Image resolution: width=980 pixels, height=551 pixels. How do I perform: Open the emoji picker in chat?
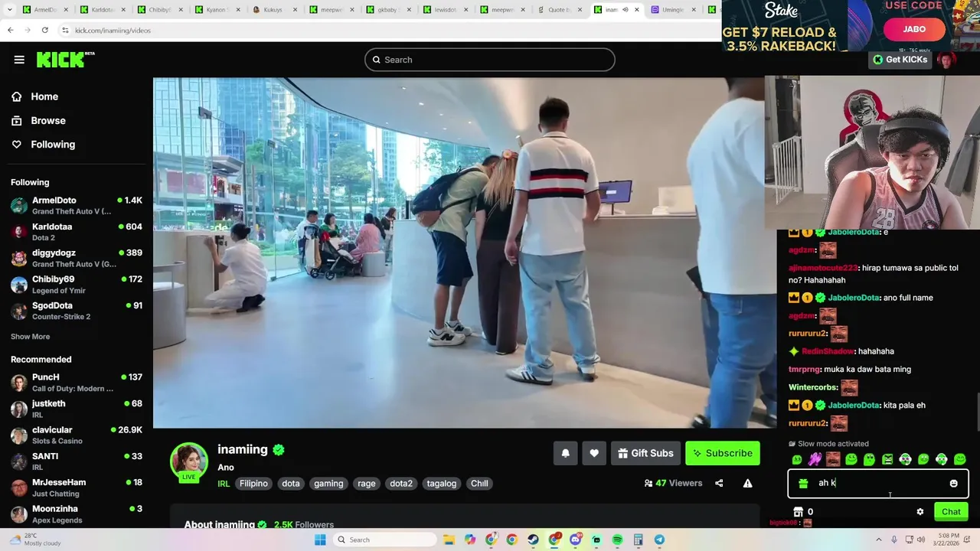point(953,483)
